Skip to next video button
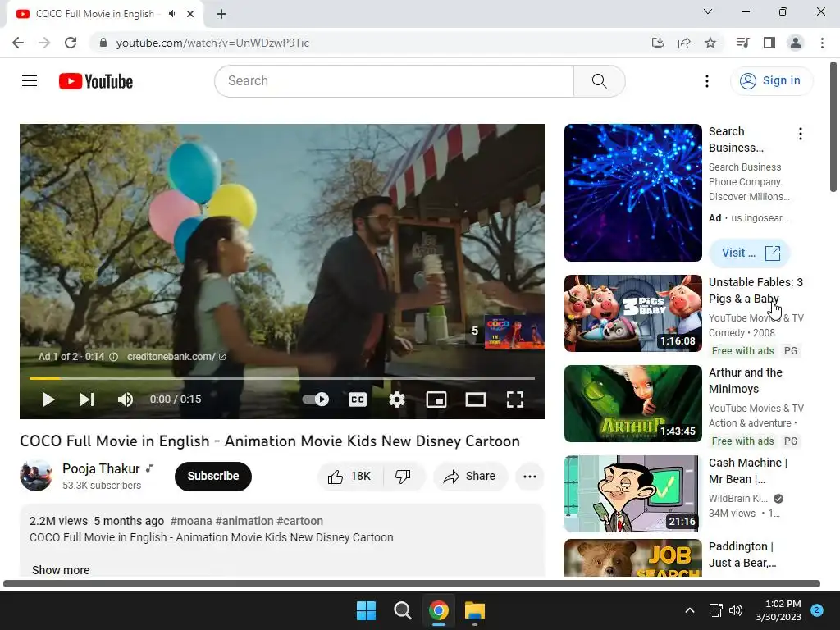Image resolution: width=840 pixels, height=630 pixels. [87, 399]
